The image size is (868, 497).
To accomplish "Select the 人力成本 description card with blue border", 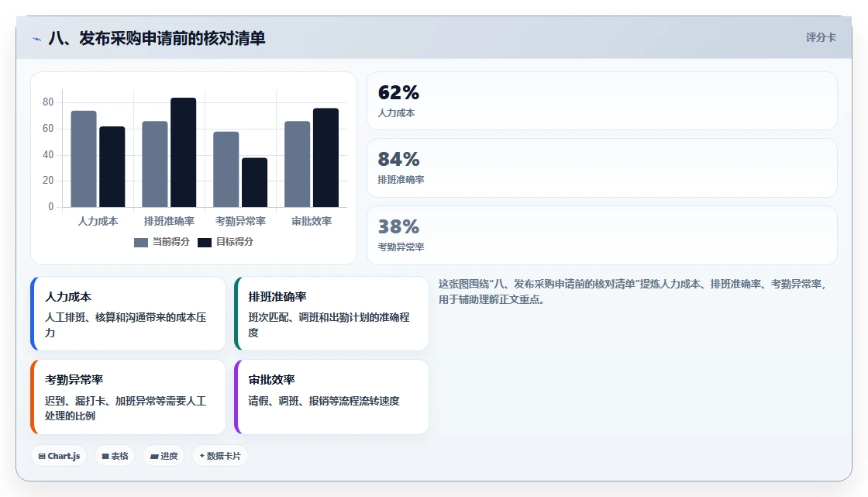I will pyautogui.click(x=128, y=313).
